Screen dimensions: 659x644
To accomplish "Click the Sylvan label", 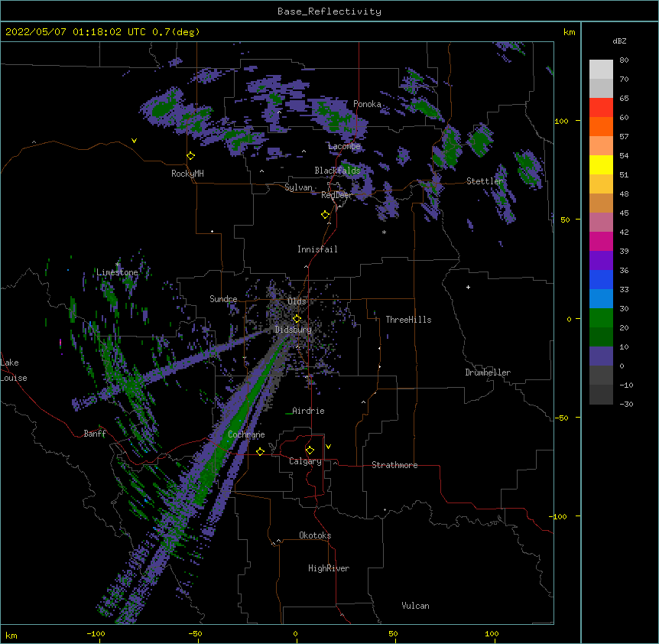I will tap(298, 187).
